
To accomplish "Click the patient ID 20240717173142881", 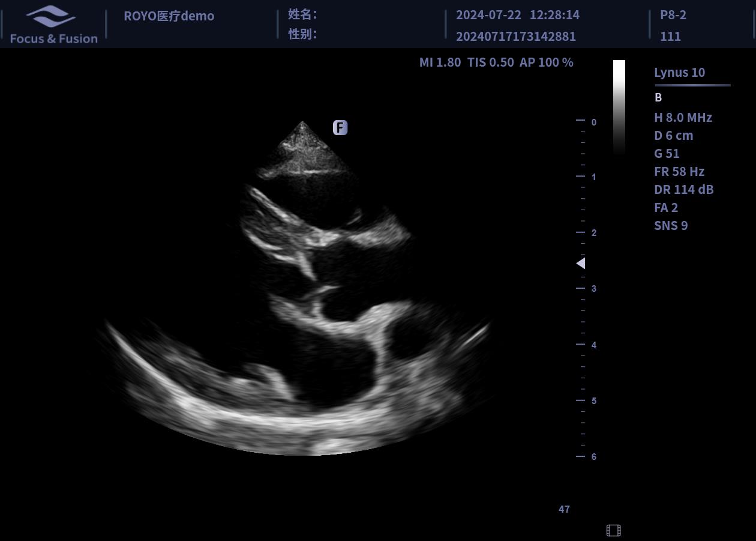I will (515, 36).
